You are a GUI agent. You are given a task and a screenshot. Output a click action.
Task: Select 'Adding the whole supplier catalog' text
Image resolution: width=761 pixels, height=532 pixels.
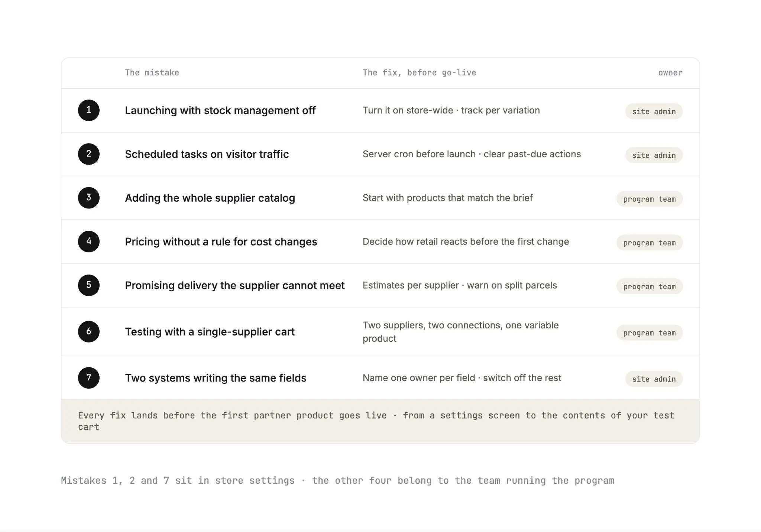click(210, 198)
